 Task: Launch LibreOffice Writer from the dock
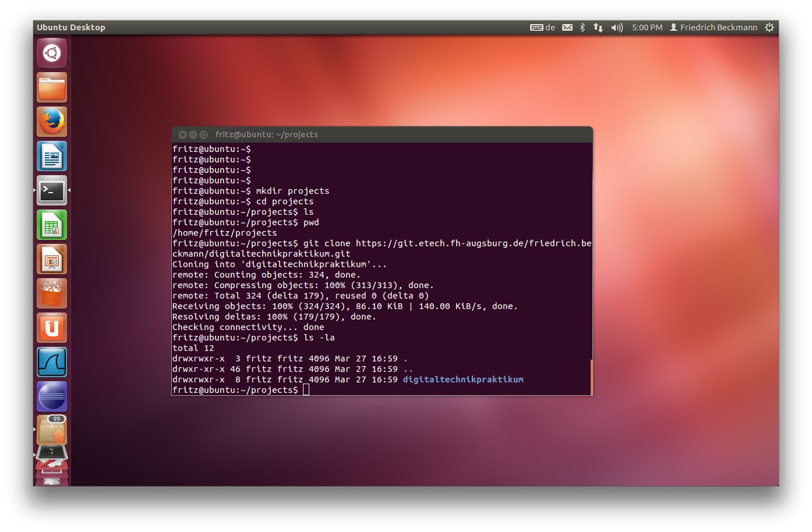(x=52, y=156)
